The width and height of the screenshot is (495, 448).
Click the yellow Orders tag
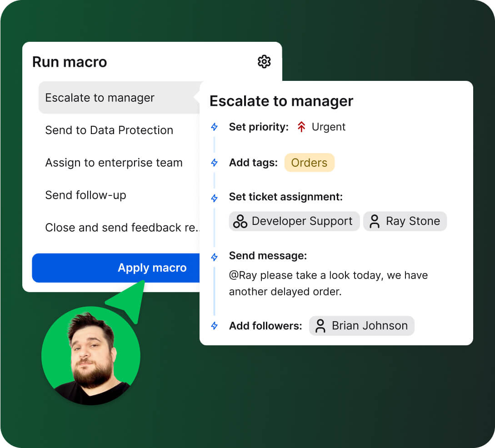310,163
